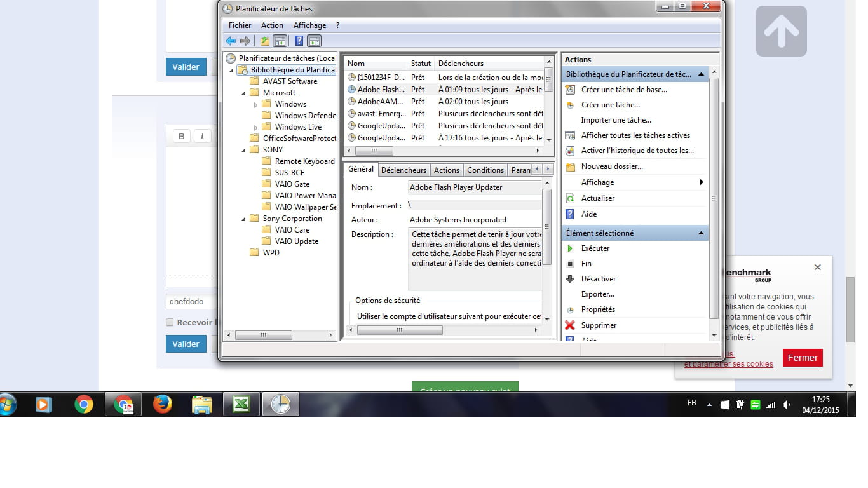Select the VAIO Update folder
Screen dimensions: 868x488
click(297, 241)
